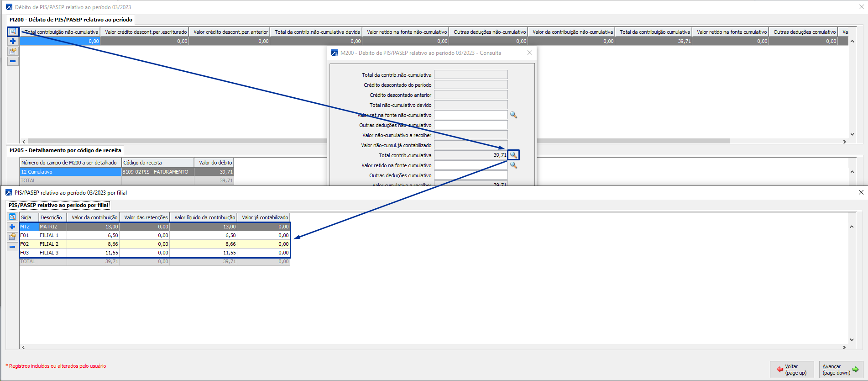
Task: Click the Crédito descontado do período field
Action: pos(471,85)
